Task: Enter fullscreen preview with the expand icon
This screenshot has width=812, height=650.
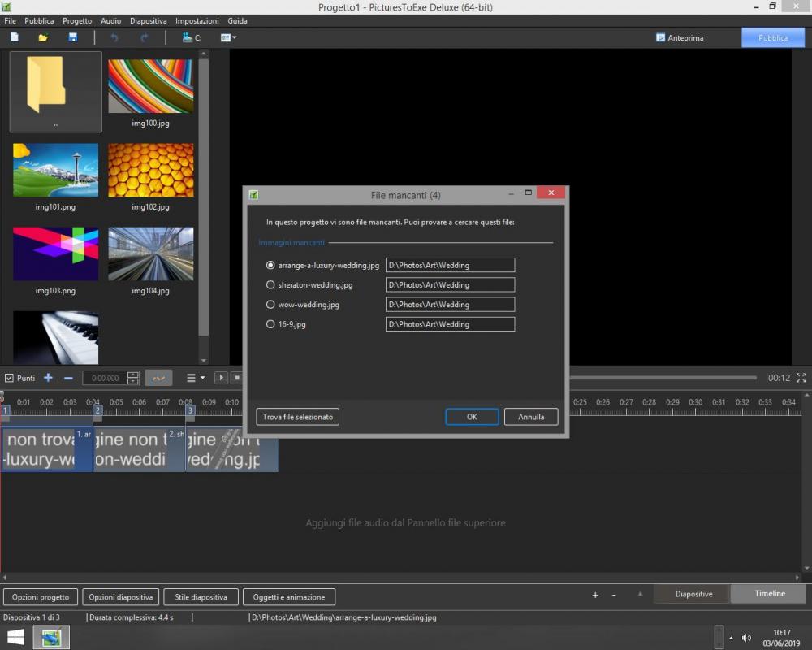Action: click(x=801, y=378)
